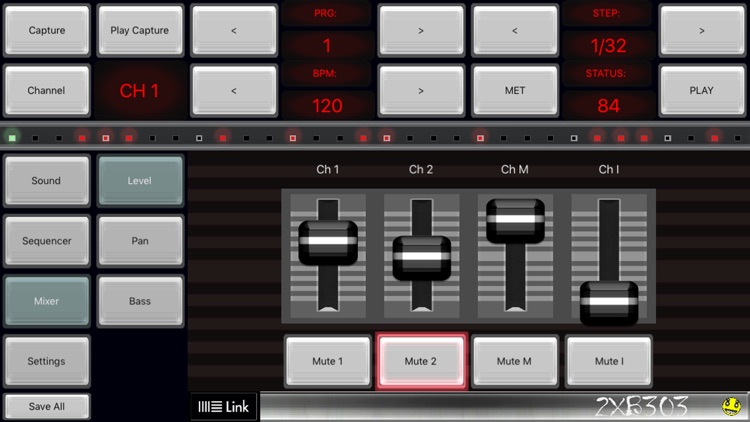750x422 pixels.
Task: Select the Channel button
Action: [46, 90]
